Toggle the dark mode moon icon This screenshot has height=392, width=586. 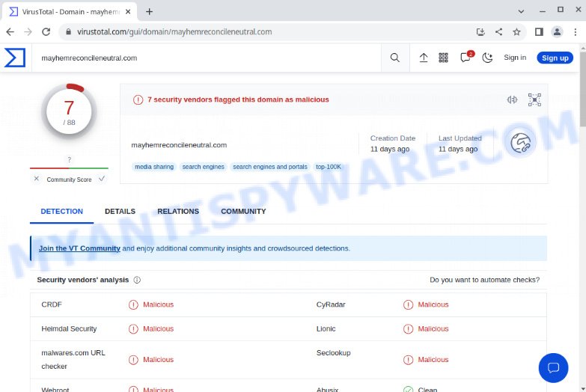click(x=487, y=58)
